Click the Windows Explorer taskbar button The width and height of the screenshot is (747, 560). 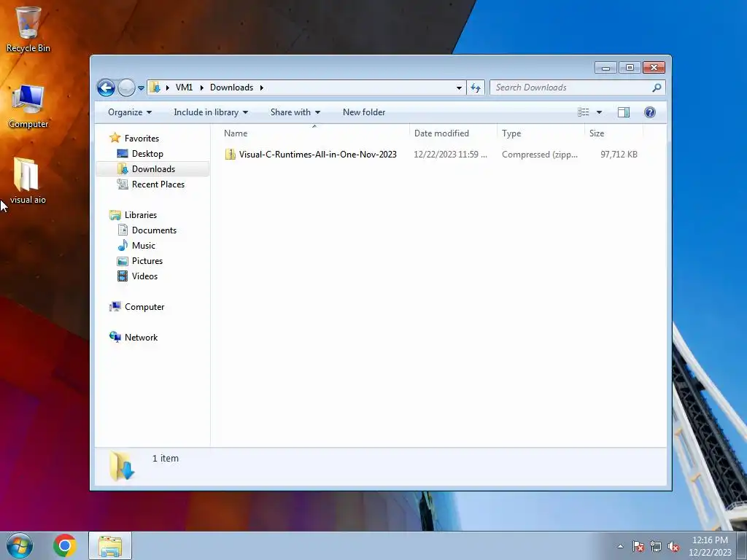(110, 545)
